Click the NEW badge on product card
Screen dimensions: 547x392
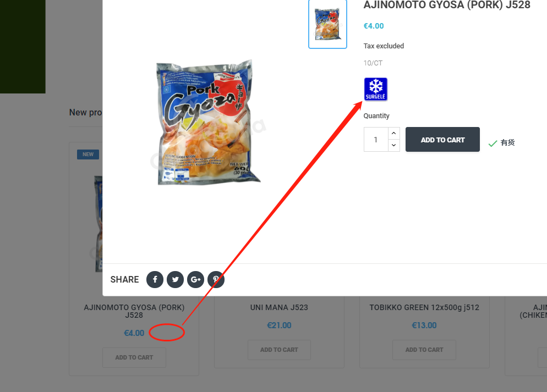[x=88, y=154]
